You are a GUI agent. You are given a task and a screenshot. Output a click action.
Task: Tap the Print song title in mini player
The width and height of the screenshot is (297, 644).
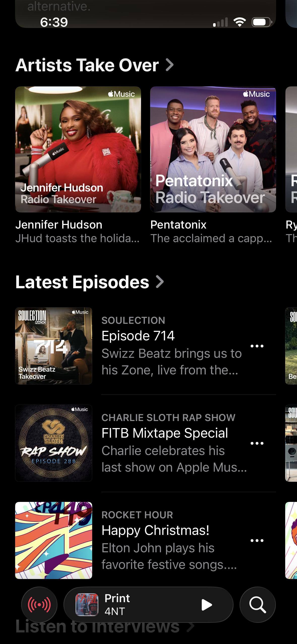[117, 598]
